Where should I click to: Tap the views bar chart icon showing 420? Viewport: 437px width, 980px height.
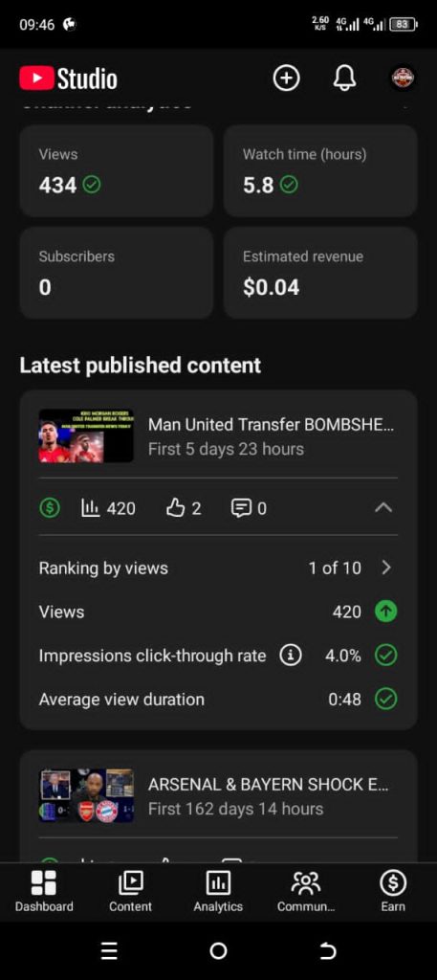pos(91,508)
